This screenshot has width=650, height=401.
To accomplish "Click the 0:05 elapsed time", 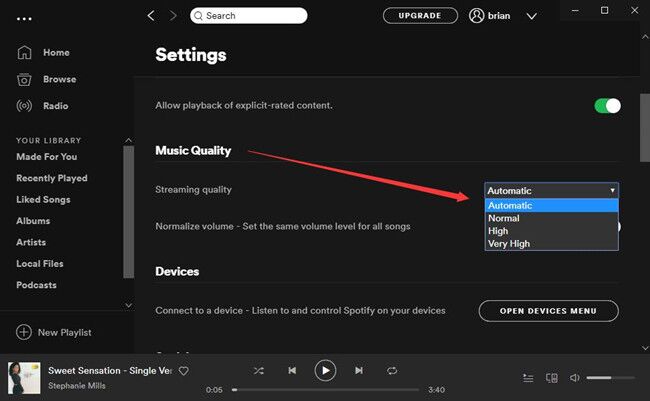I will [214, 390].
